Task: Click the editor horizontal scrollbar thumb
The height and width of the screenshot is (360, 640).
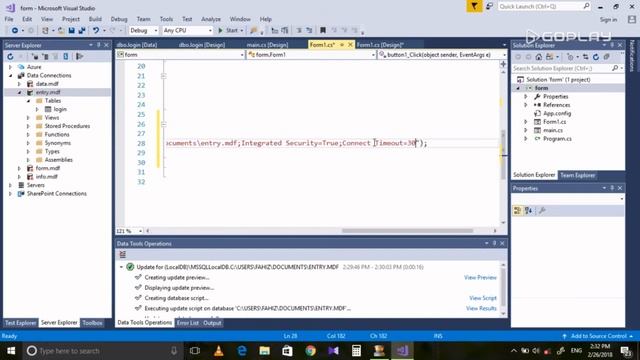Action: point(407,231)
